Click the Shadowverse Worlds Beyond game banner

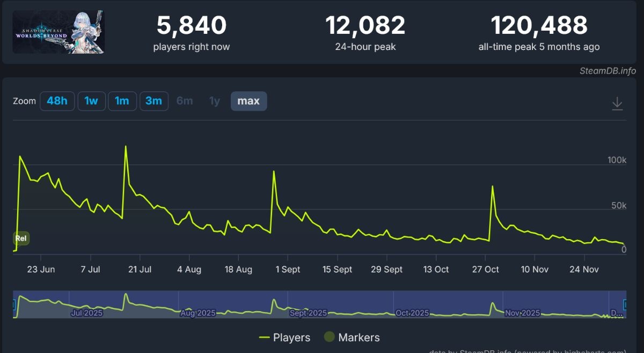(58, 32)
